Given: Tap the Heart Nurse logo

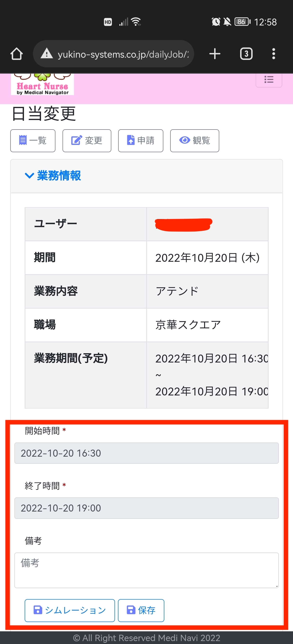Looking at the screenshot, I should click(x=42, y=85).
